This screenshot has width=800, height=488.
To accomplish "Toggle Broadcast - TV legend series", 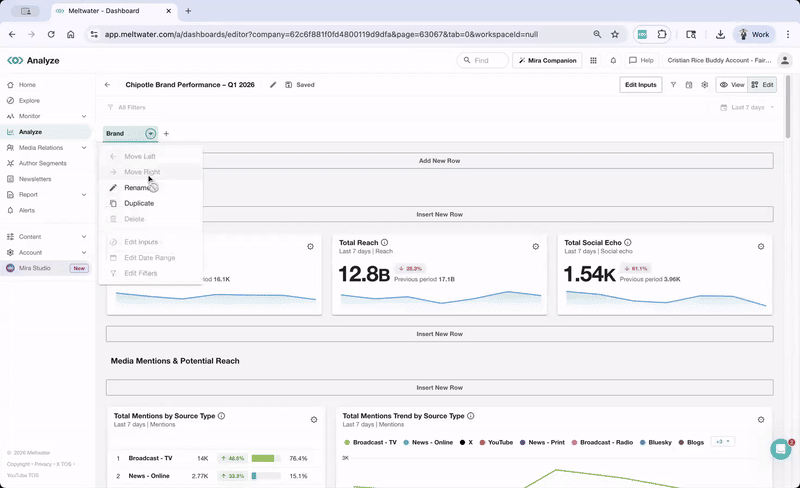I will tap(370, 443).
